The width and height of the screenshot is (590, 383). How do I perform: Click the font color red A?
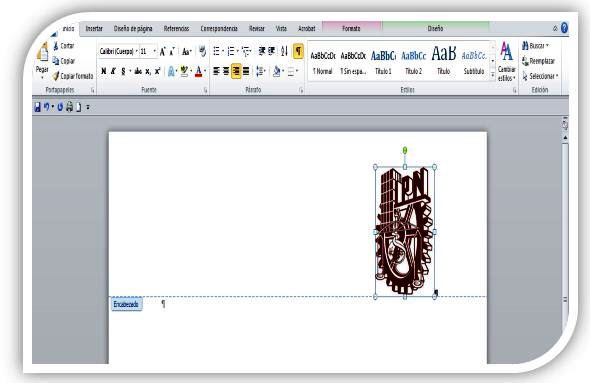pos(199,71)
